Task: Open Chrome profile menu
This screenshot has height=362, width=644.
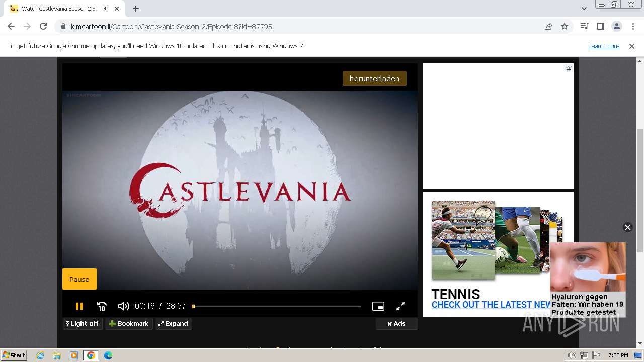Action: click(616, 26)
